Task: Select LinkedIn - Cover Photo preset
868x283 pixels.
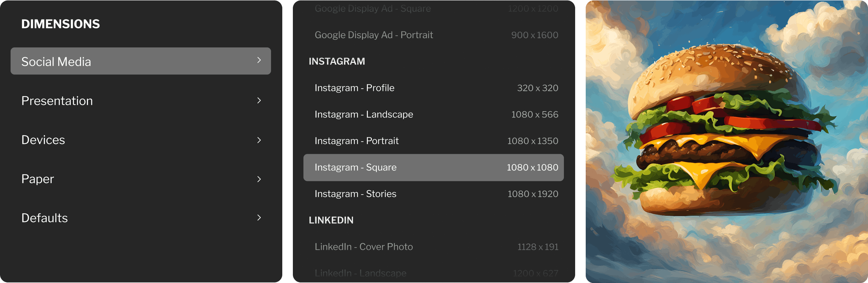Action: pyautogui.click(x=433, y=247)
